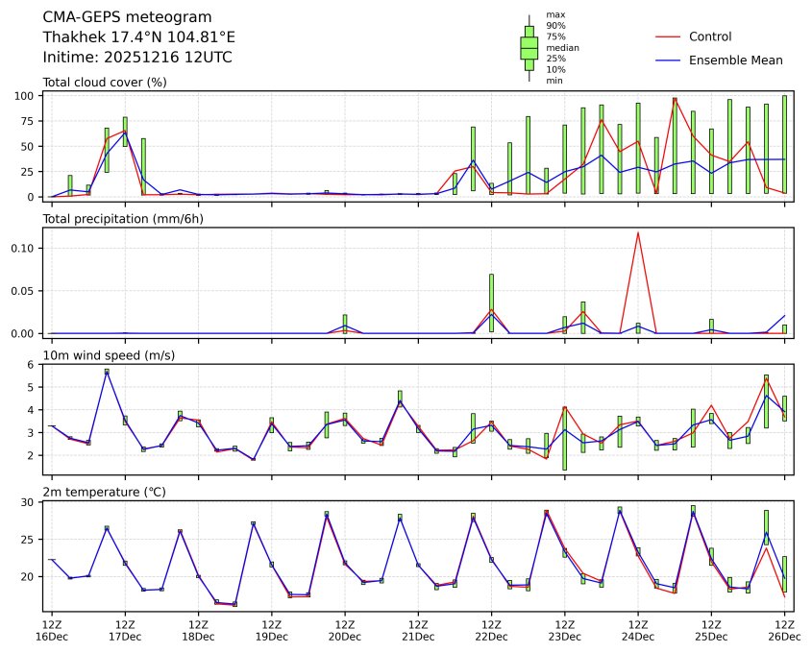
Task: Click the wind speed peak before 17Dec
Action: point(107,372)
